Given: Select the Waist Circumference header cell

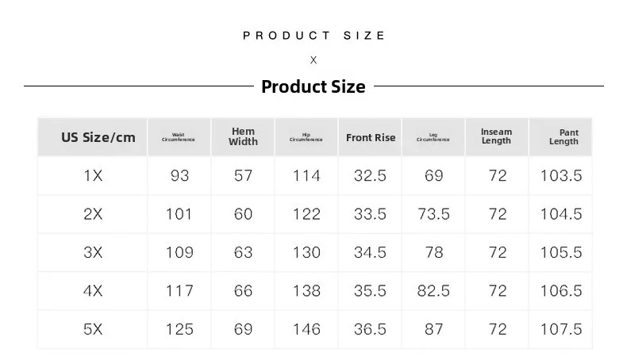Looking at the screenshot, I should [179, 137].
